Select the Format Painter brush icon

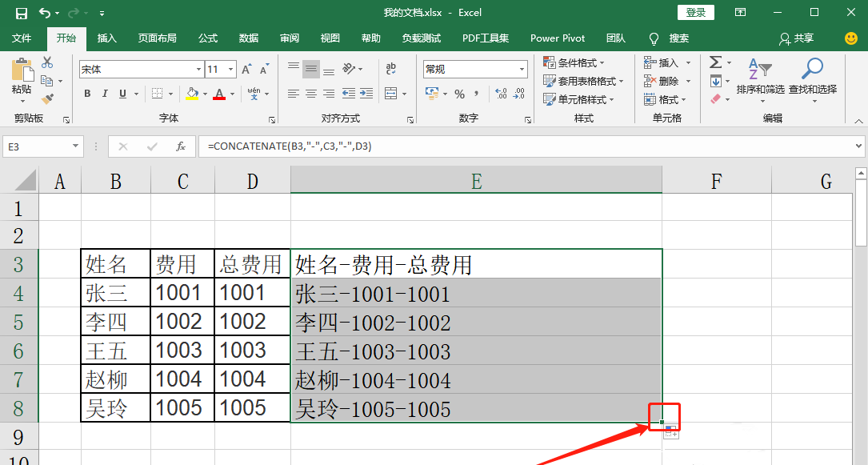47,99
